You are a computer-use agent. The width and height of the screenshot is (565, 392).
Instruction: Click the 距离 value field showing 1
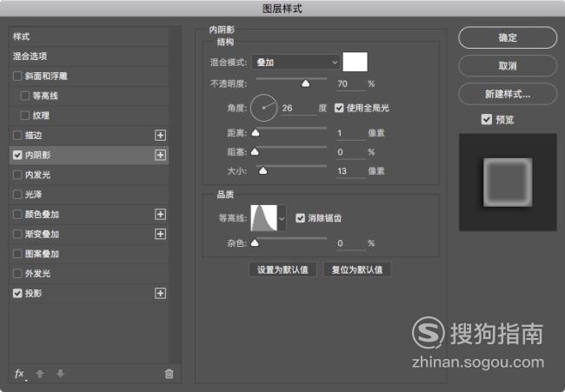tap(350, 133)
